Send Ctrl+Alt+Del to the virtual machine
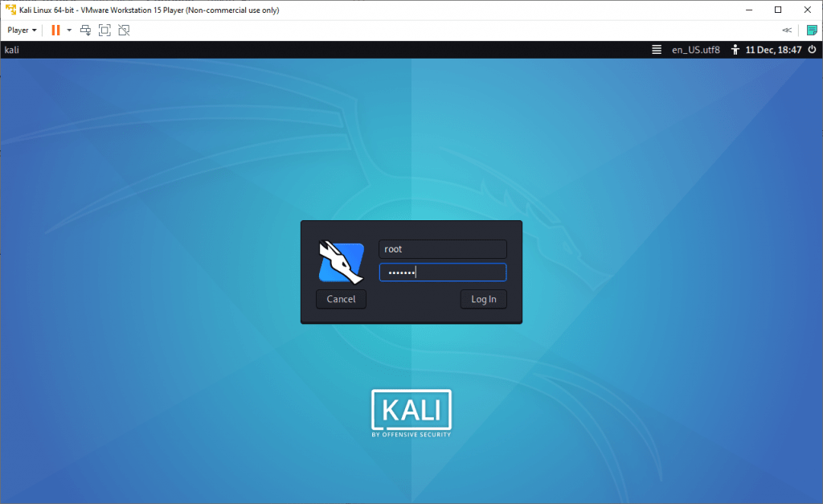 click(x=85, y=30)
